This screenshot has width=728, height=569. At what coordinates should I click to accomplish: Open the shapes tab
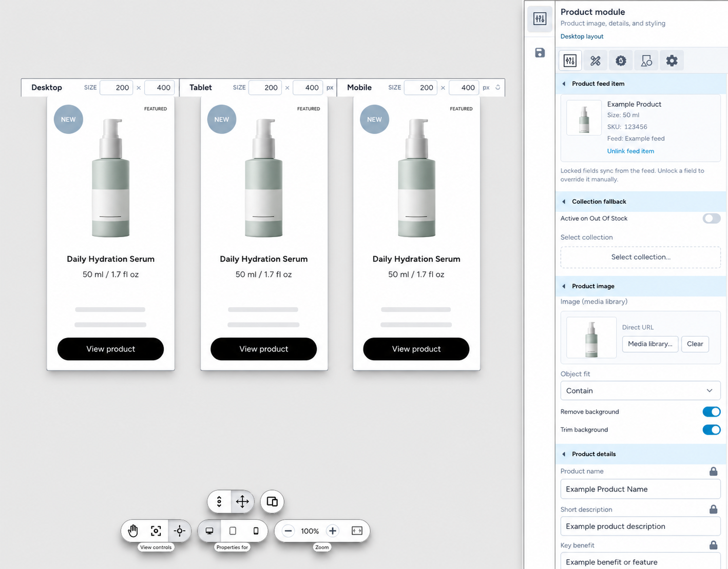pos(646,61)
